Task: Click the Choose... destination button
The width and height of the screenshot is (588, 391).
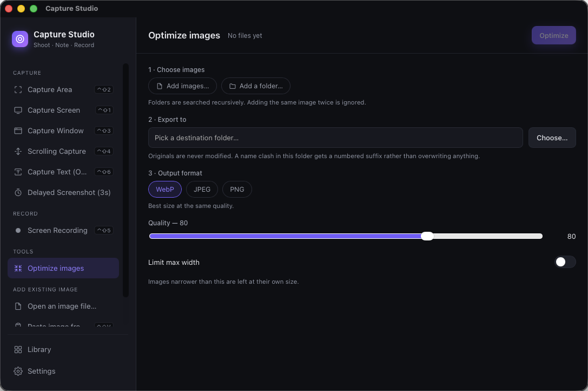Action: [x=552, y=138]
